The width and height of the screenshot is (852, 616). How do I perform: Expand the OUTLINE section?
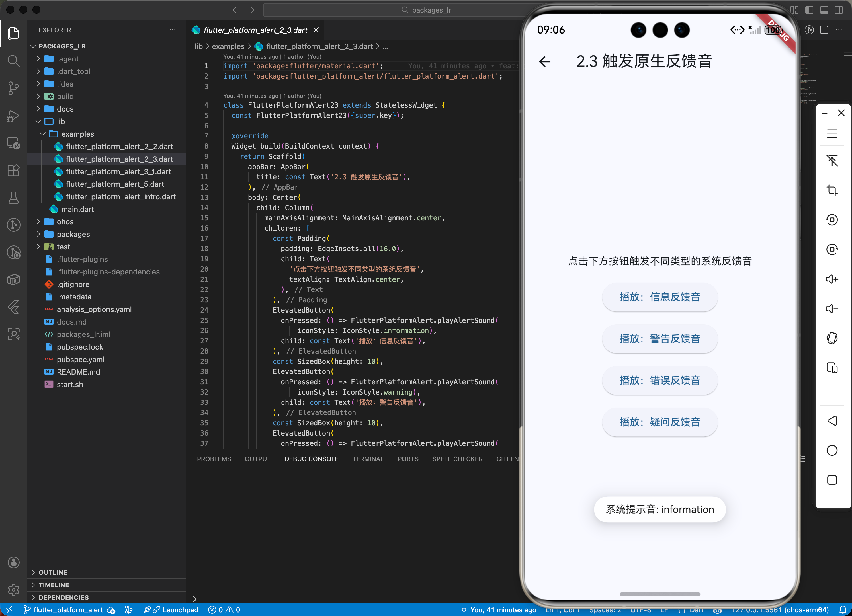[x=53, y=572]
